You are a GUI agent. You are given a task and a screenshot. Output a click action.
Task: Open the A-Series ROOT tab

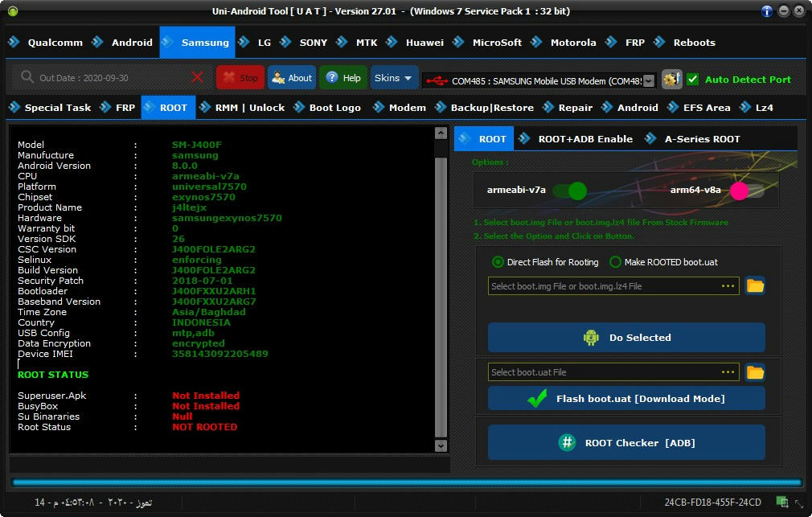(693, 139)
